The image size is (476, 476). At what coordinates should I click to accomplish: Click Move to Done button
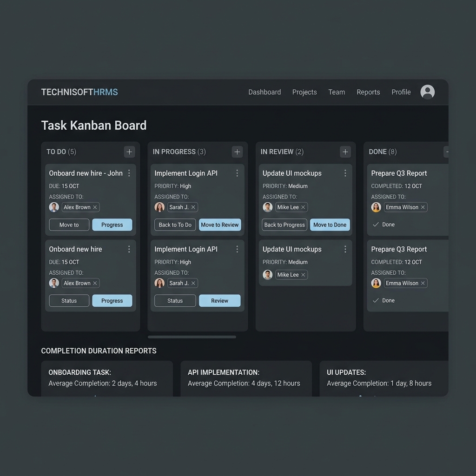click(x=330, y=225)
